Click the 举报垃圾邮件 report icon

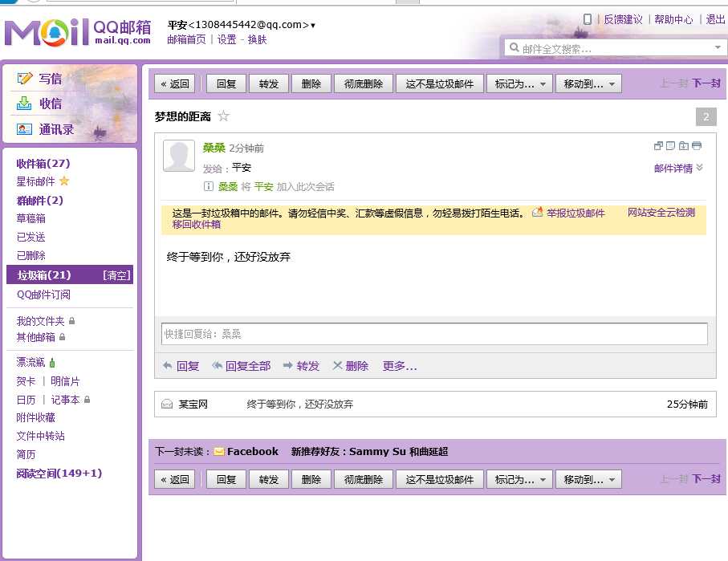pyautogui.click(x=537, y=212)
